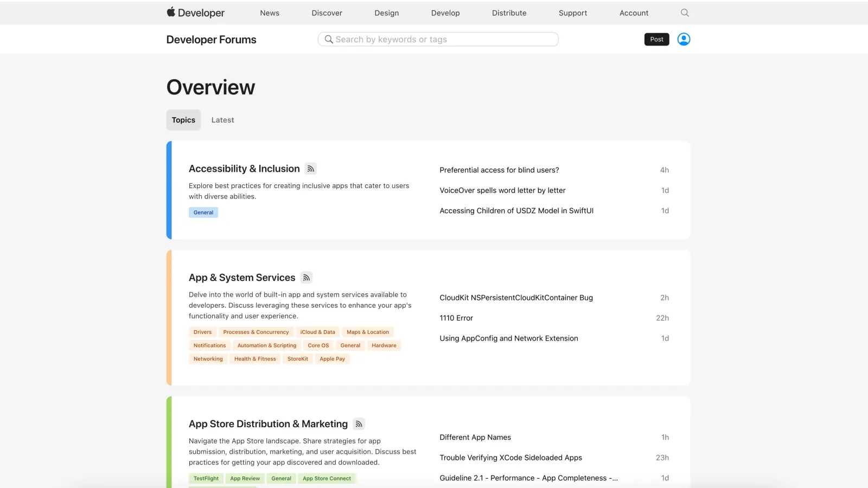The image size is (868, 488).
Task: Open 'Guideline 2.1 - Performance - App Completeness' thread
Action: [x=528, y=478]
